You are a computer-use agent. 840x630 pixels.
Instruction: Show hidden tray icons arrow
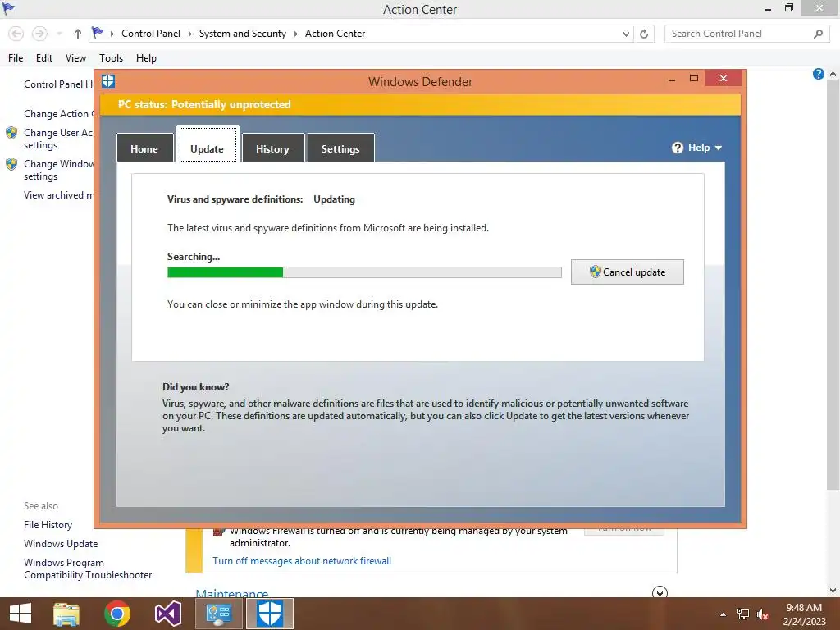pyautogui.click(x=724, y=614)
